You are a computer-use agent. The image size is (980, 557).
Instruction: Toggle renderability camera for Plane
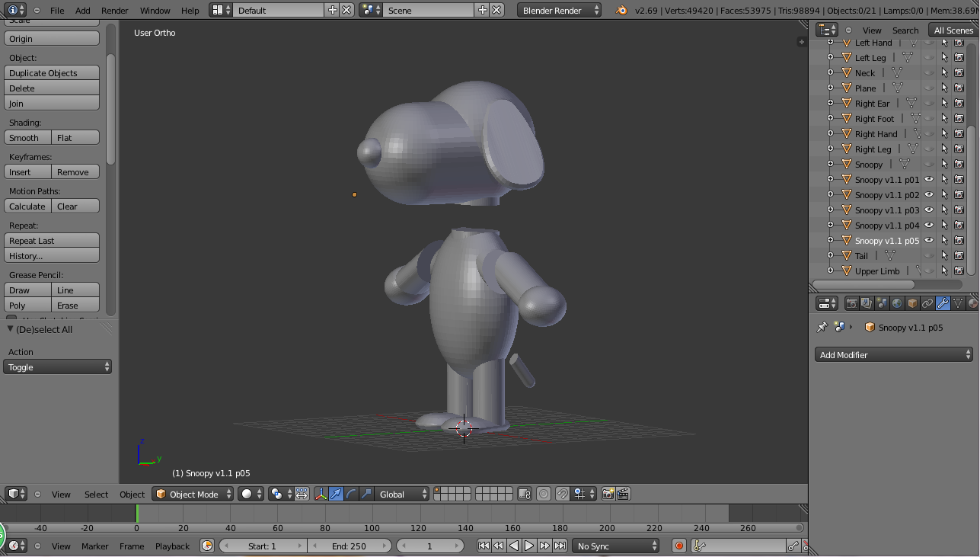(x=959, y=88)
